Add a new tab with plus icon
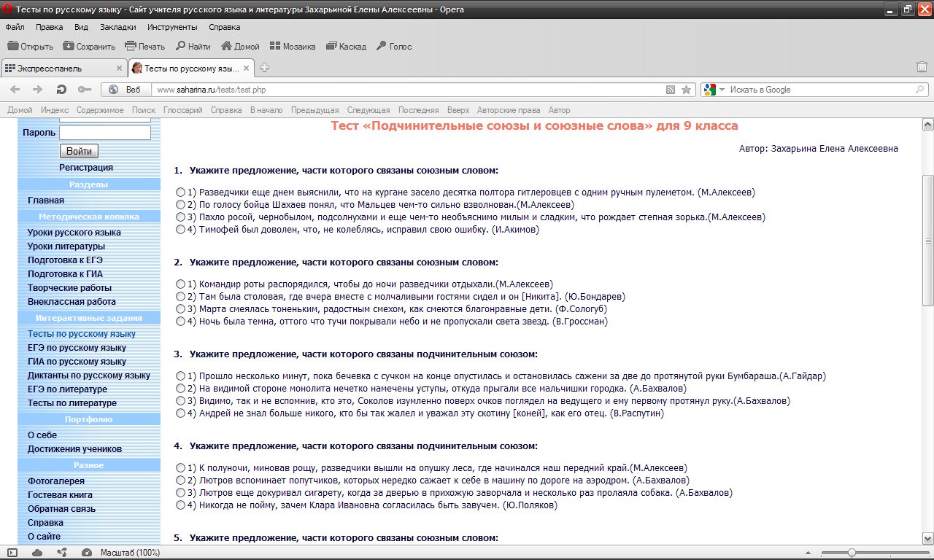Screen dimensions: 934x560 (x=265, y=68)
